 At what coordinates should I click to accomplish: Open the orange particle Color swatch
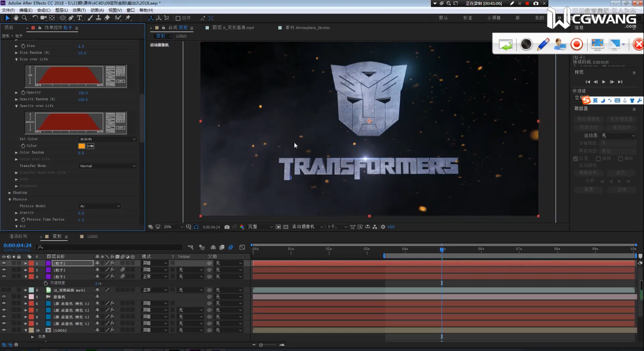click(82, 146)
